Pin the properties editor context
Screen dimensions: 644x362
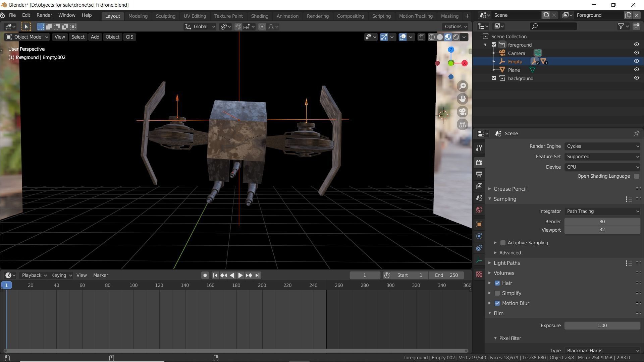click(636, 133)
